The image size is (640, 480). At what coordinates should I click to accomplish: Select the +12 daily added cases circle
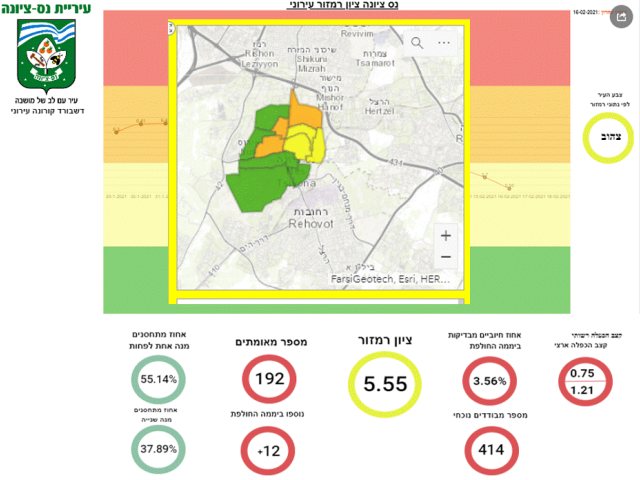point(268,451)
